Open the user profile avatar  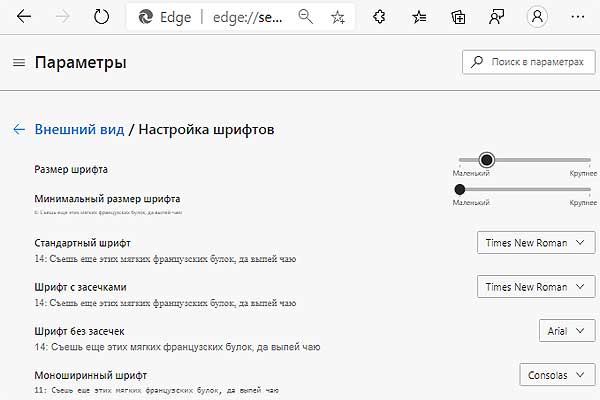tap(537, 17)
